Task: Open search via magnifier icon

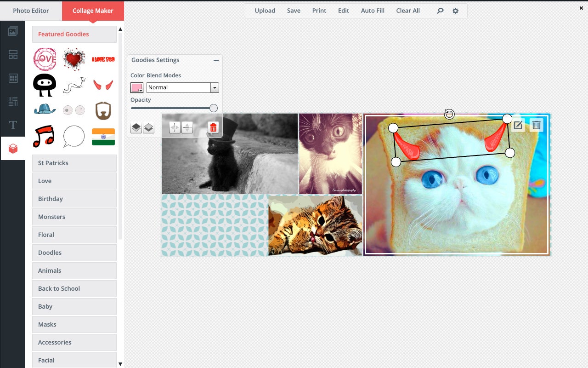Action: [x=440, y=10]
